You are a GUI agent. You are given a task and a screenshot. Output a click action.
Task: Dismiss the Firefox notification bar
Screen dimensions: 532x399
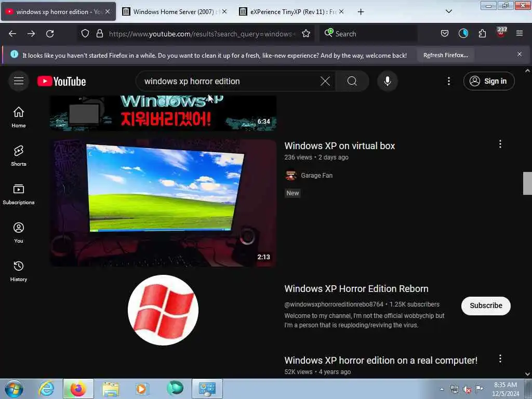click(x=520, y=54)
